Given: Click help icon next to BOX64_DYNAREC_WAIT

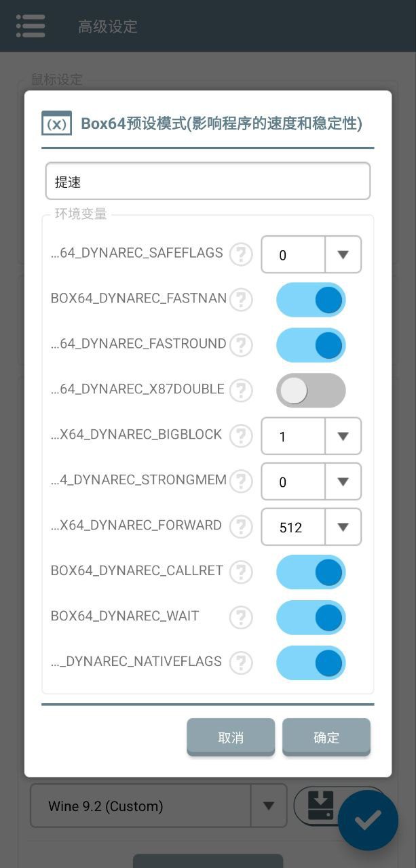Looking at the screenshot, I should coord(241,617).
